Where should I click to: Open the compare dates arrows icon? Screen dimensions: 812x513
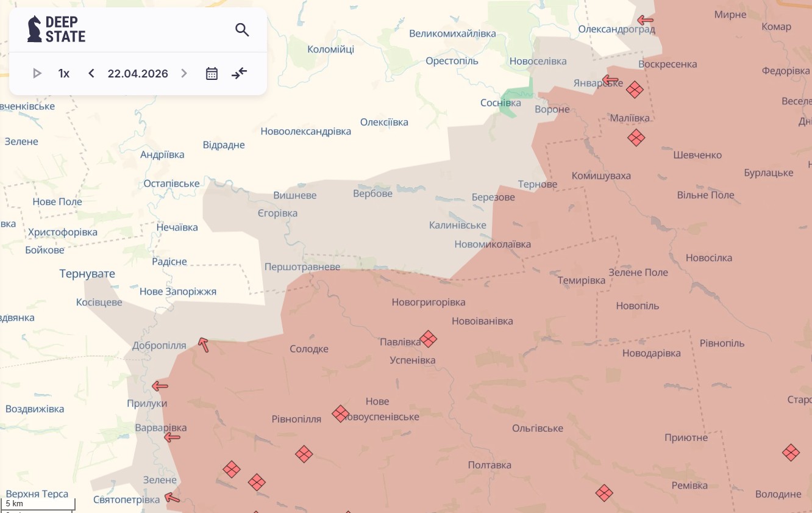coord(239,74)
